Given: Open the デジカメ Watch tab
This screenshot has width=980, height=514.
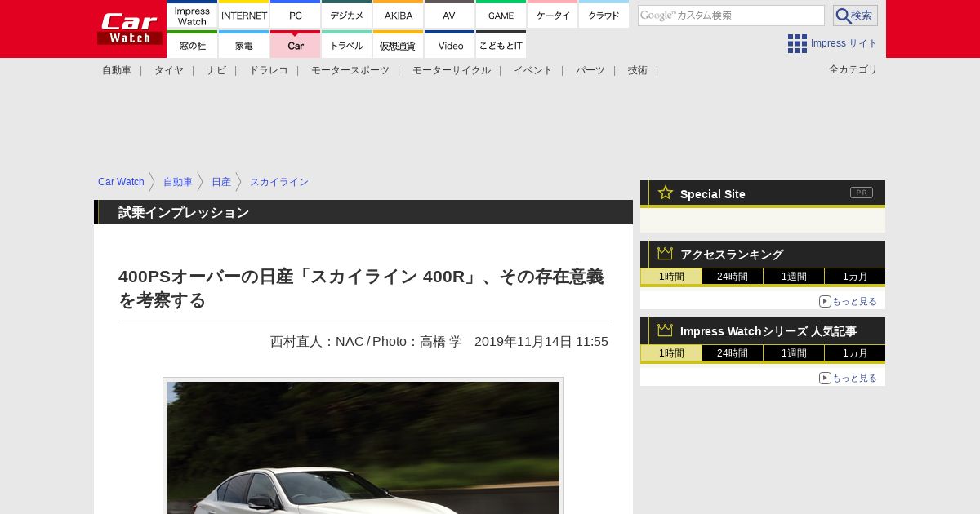Looking at the screenshot, I should click(x=347, y=15).
